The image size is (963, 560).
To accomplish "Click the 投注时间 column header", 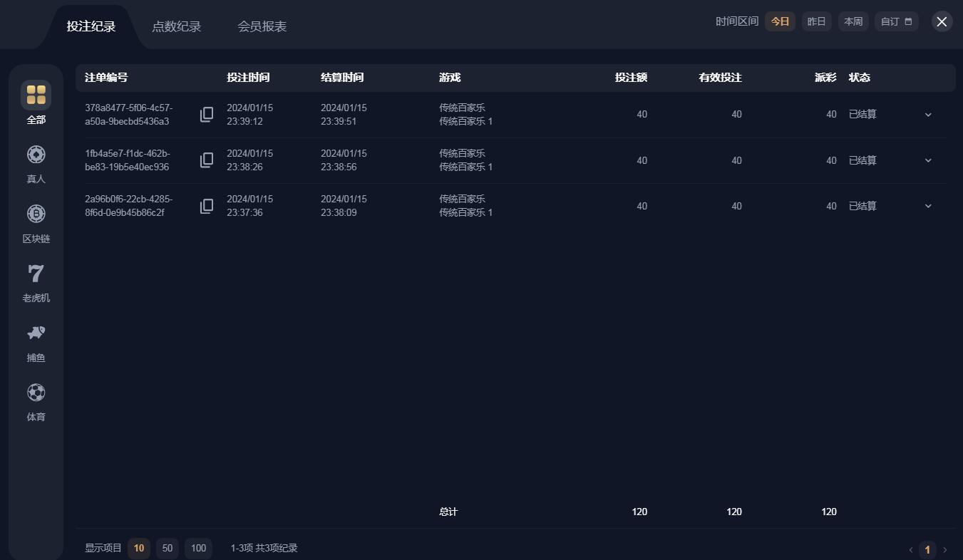I will point(248,78).
